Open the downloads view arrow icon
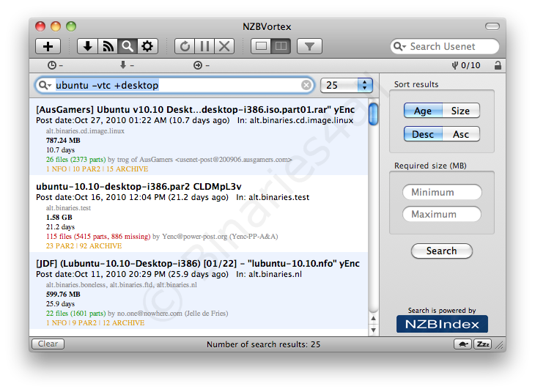This screenshot has height=392, width=535. tap(87, 46)
